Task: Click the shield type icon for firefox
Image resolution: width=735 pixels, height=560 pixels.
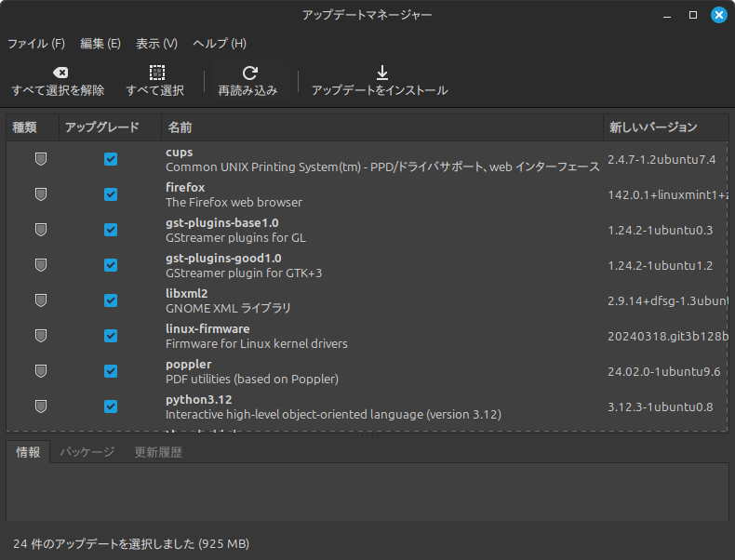Action: pos(40,194)
